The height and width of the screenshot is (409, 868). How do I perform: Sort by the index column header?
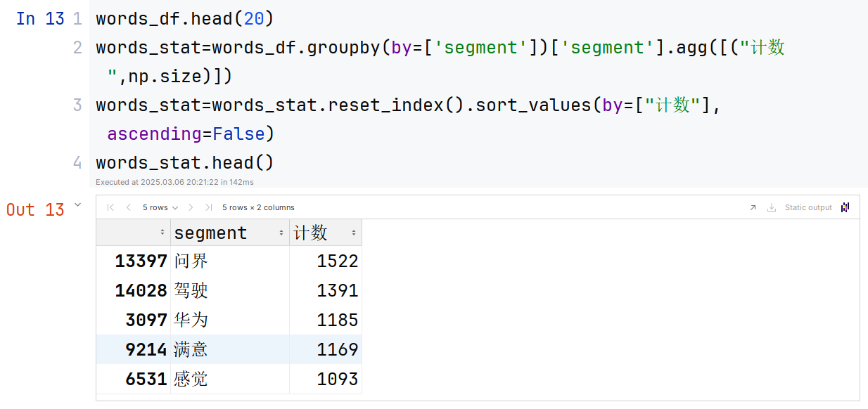(x=133, y=233)
